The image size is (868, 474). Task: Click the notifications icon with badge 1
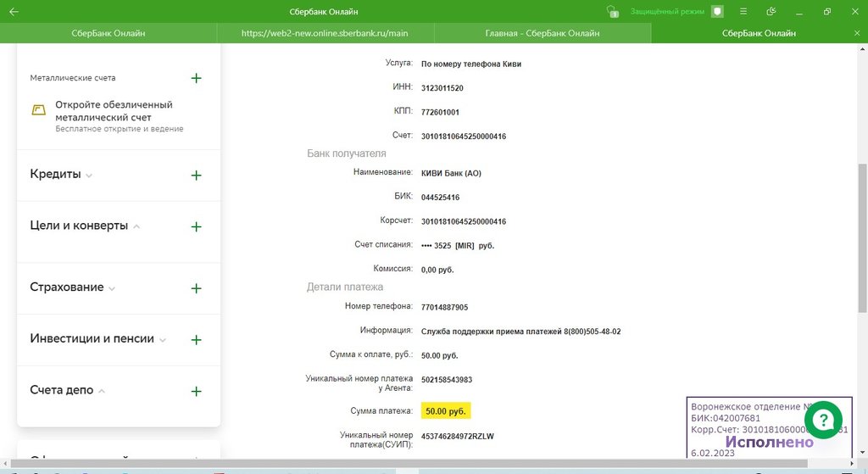click(612, 12)
